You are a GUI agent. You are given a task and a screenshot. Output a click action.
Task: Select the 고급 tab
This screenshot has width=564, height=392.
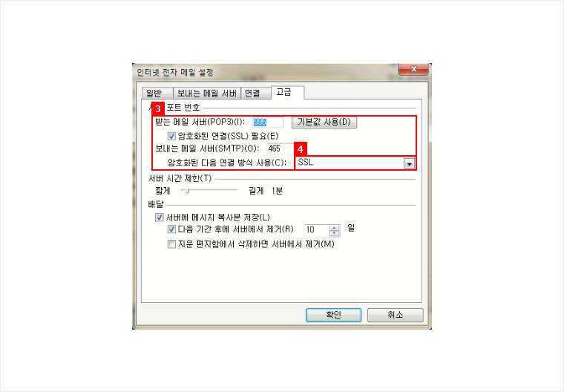pyautogui.click(x=287, y=92)
